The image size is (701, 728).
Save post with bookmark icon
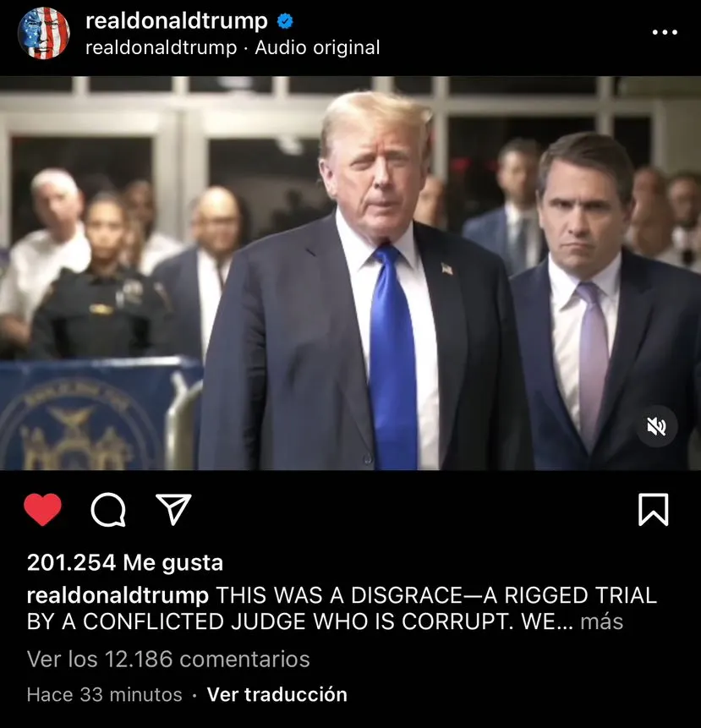(653, 509)
